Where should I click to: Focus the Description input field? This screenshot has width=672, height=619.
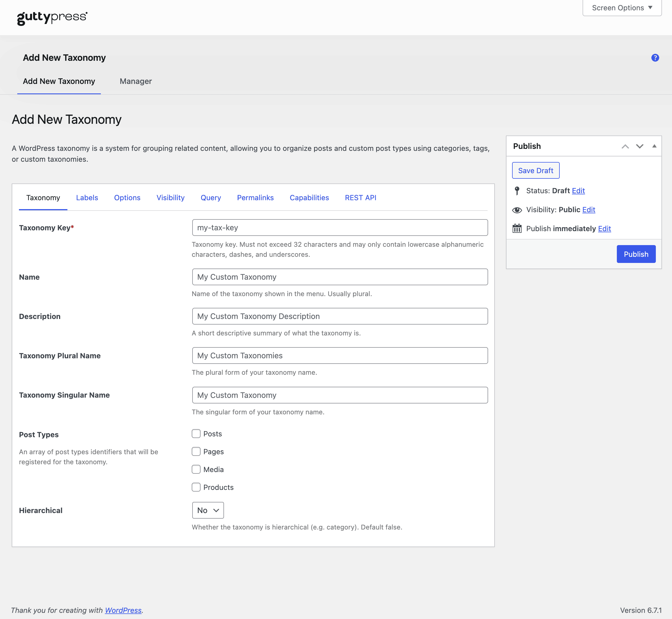(340, 316)
